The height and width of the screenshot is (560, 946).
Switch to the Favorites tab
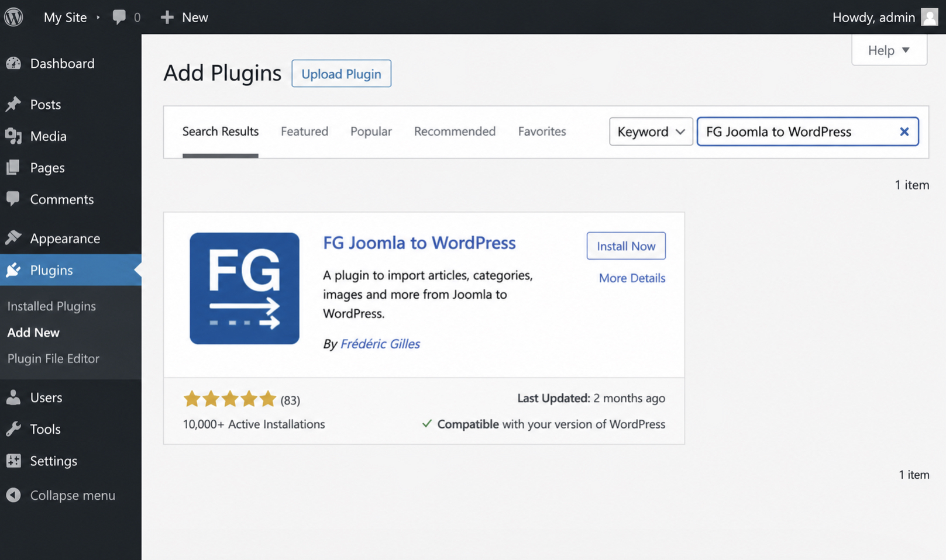pyautogui.click(x=542, y=132)
